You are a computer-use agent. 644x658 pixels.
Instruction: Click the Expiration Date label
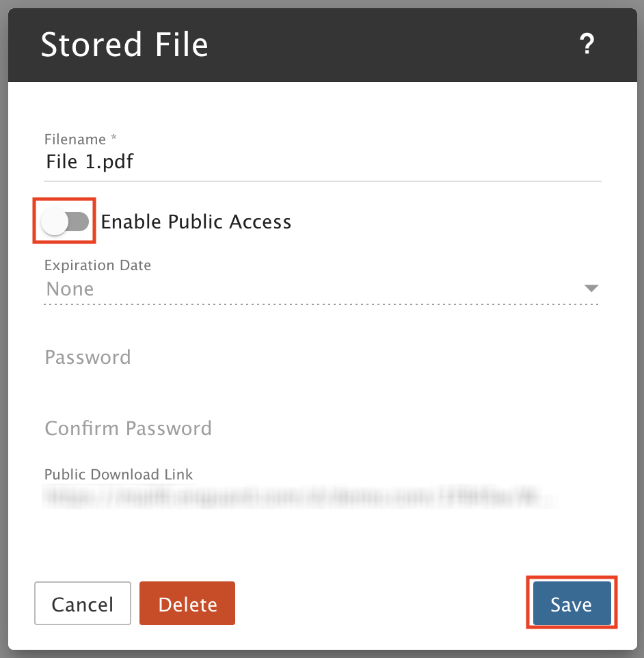click(98, 265)
